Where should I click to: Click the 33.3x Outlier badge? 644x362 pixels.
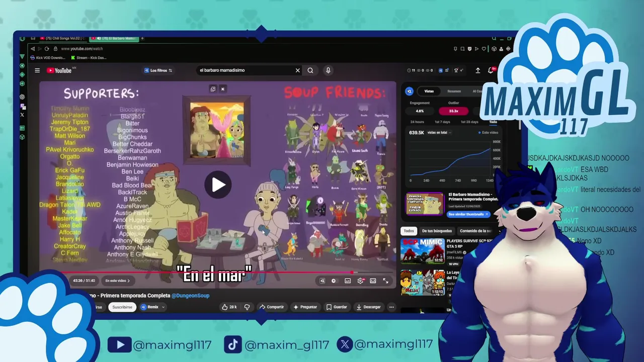click(x=453, y=111)
